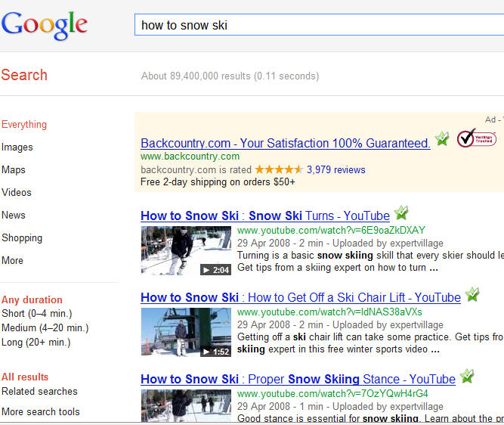Open 'How to Get Off a Ski Chair Lift' result

click(x=301, y=298)
